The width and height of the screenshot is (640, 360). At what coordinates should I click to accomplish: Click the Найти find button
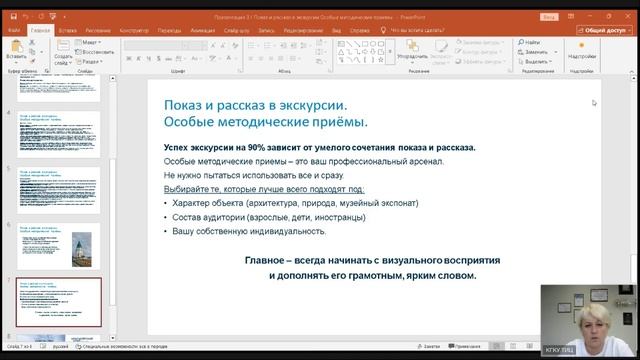(x=529, y=42)
